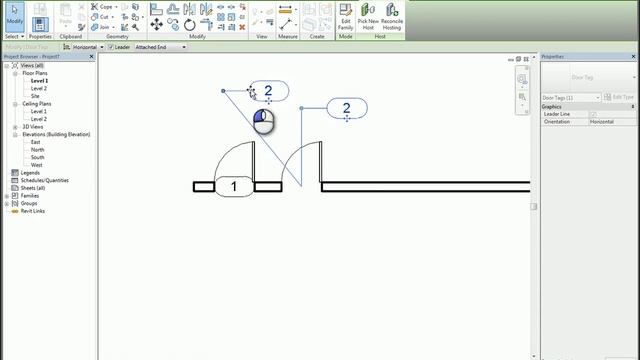
Task: Select Revit Links in Project Browser
Action: [33, 211]
